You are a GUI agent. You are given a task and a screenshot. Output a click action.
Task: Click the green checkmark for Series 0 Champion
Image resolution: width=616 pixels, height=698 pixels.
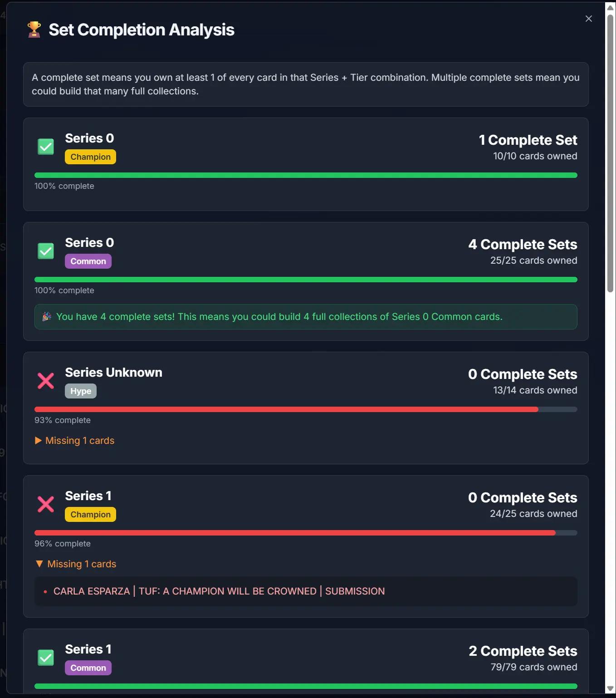pos(45,146)
